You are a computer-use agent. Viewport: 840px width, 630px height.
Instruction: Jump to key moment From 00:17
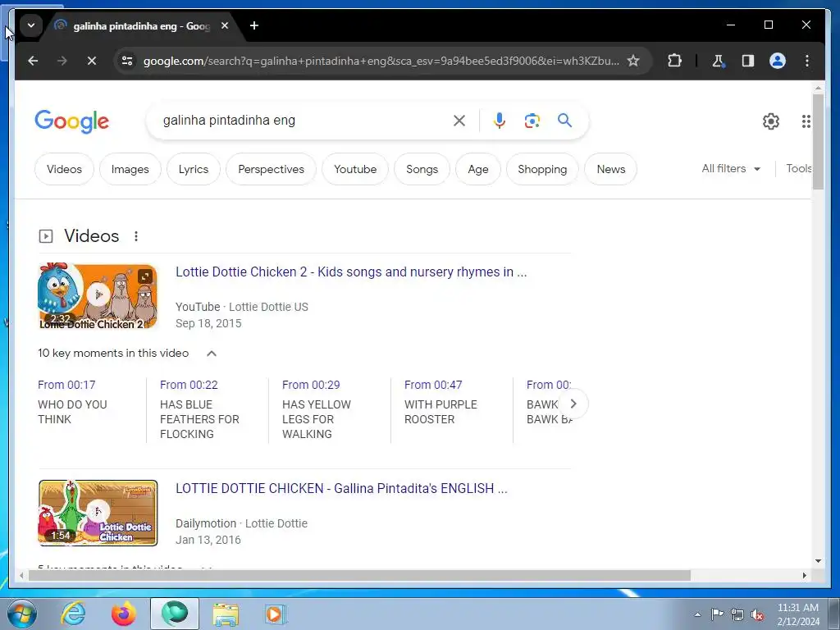66,386
